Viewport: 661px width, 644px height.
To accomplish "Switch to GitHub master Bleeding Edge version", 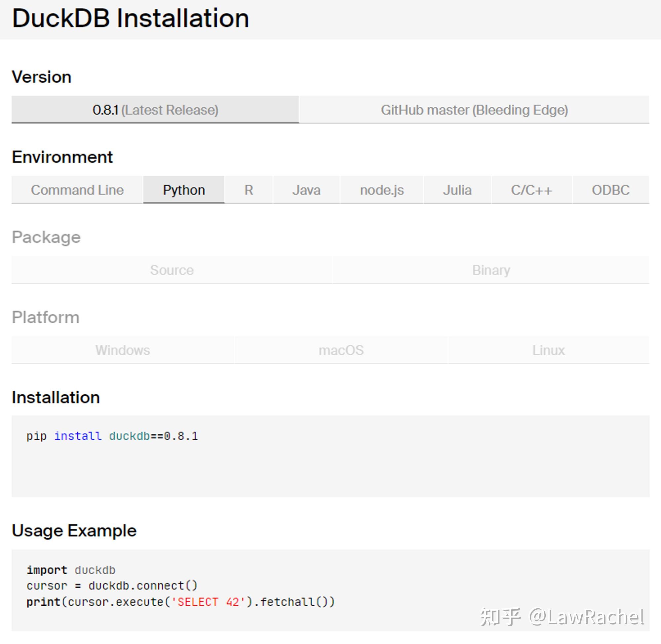I will click(474, 110).
